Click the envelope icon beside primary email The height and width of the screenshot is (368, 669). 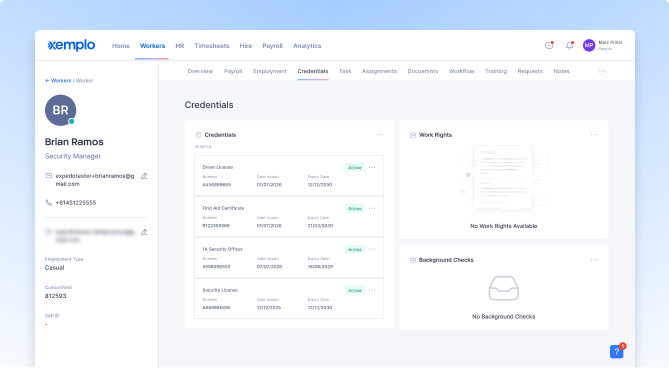49,176
